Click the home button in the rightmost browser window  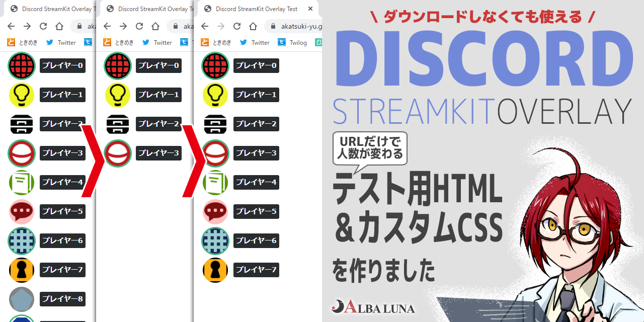pyautogui.click(x=253, y=26)
